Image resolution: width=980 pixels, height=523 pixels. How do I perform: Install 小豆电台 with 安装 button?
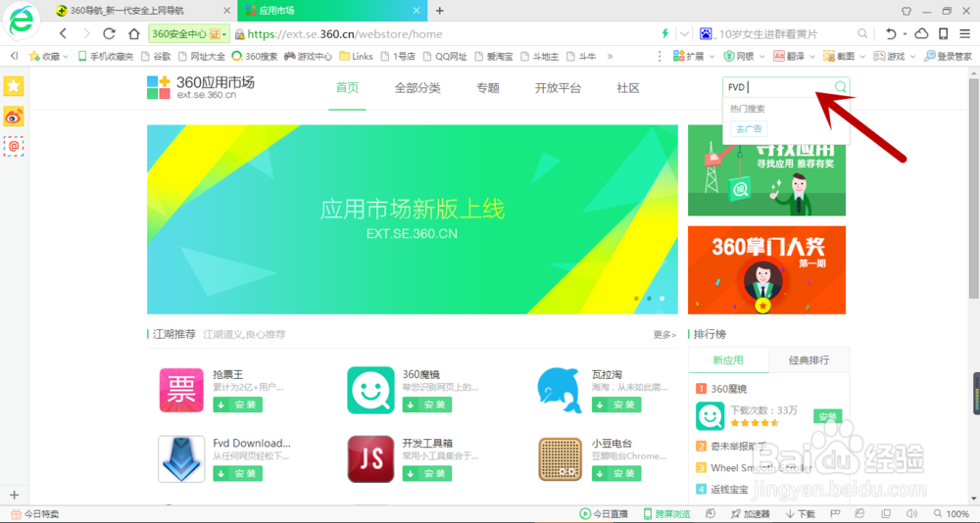tap(616, 474)
